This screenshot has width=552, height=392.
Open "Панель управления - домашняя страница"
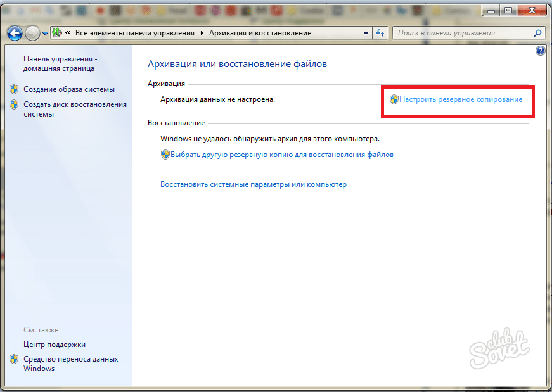point(59,63)
